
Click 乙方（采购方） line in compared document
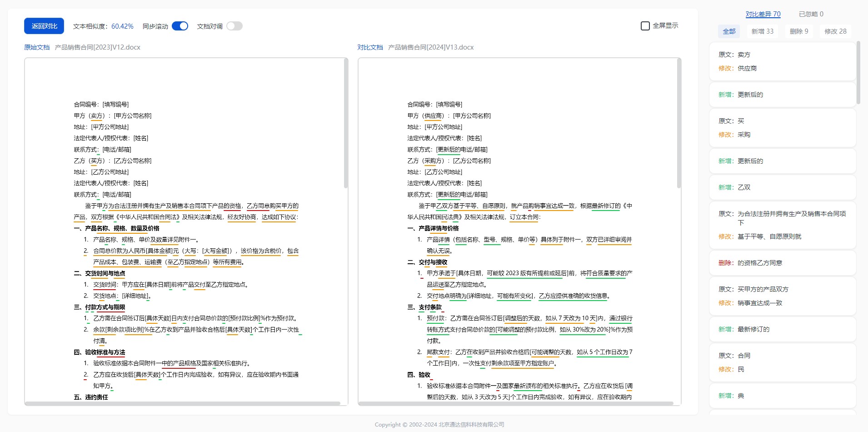449,161
